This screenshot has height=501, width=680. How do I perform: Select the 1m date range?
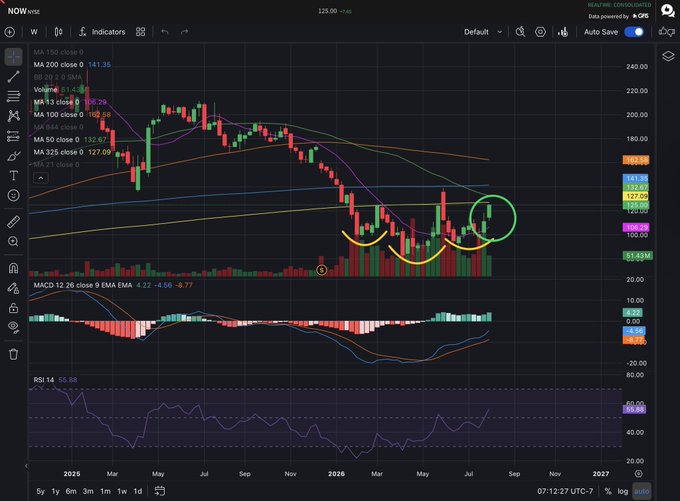point(105,491)
